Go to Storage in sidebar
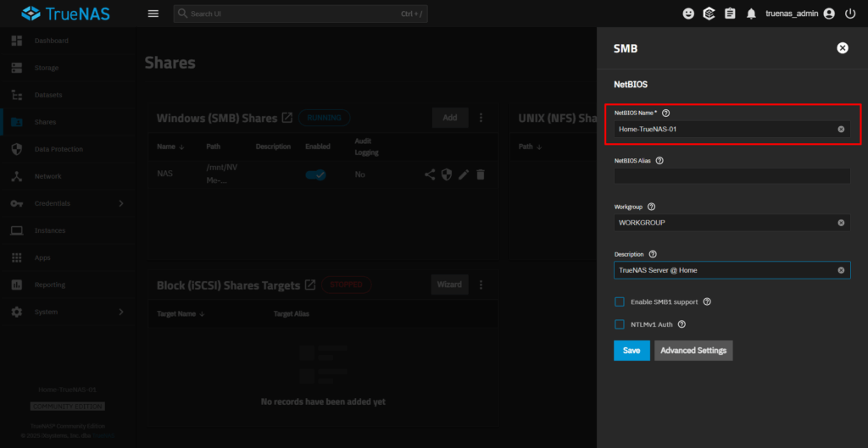Image resolution: width=868 pixels, height=448 pixels. pos(47,68)
